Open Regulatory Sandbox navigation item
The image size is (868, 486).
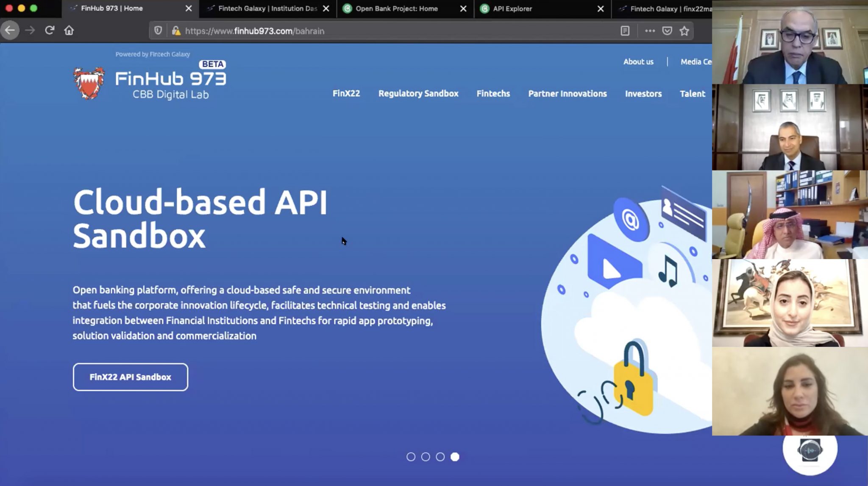coord(418,94)
